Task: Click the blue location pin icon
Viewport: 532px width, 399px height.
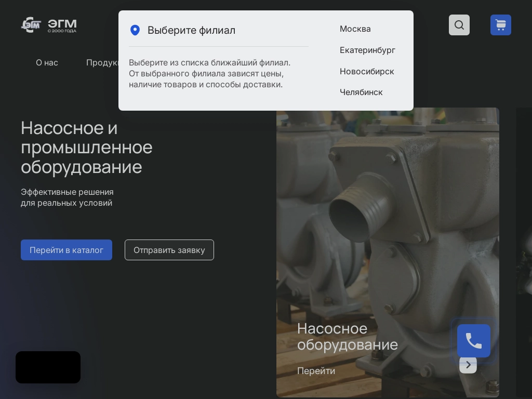Action: pyautogui.click(x=135, y=30)
